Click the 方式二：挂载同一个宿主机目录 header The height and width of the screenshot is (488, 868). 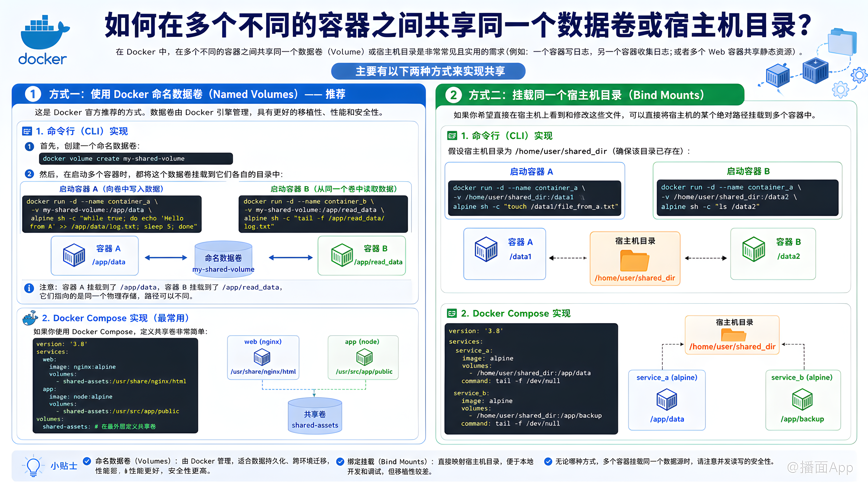tap(590, 95)
